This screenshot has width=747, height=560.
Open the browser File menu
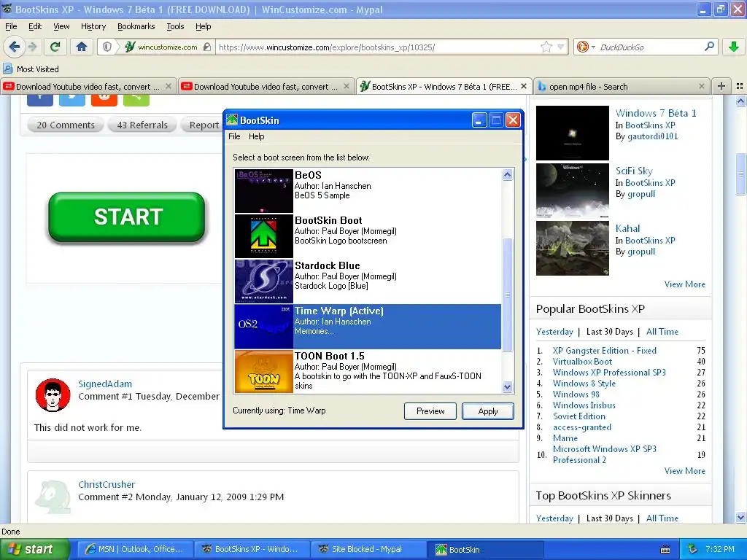point(11,26)
